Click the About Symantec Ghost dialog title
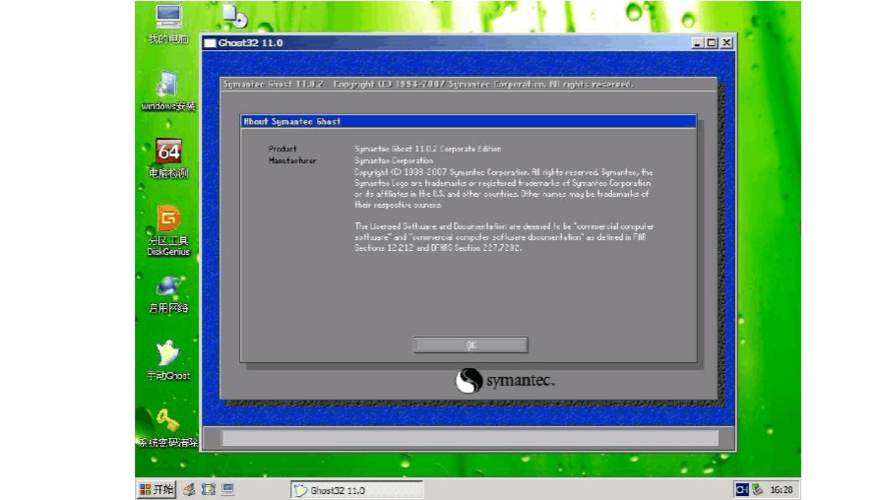 (x=292, y=122)
